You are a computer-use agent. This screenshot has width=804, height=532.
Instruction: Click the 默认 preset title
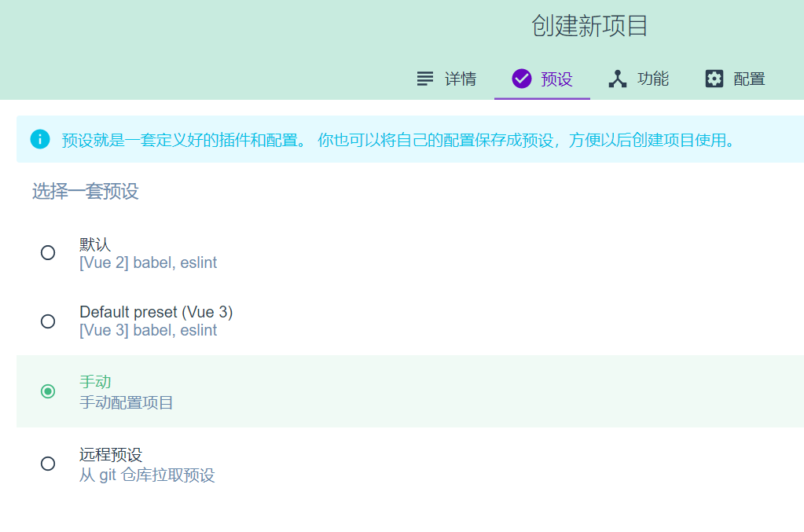pyautogui.click(x=95, y=244)
